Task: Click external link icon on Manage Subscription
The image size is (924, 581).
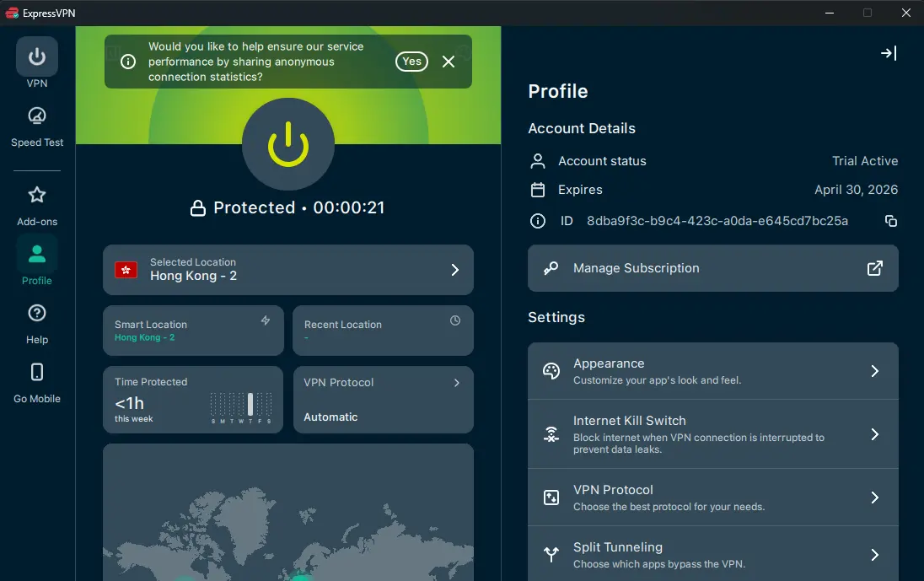Action: [875, 268]
